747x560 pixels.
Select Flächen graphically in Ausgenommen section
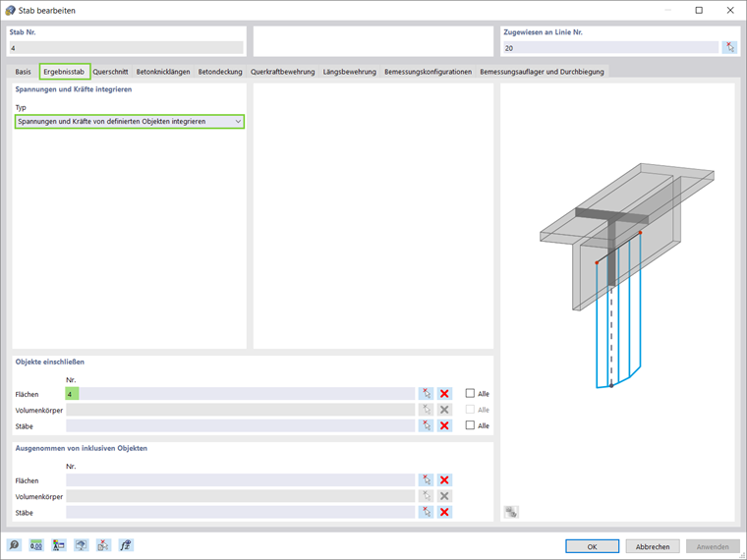[426, 480]
